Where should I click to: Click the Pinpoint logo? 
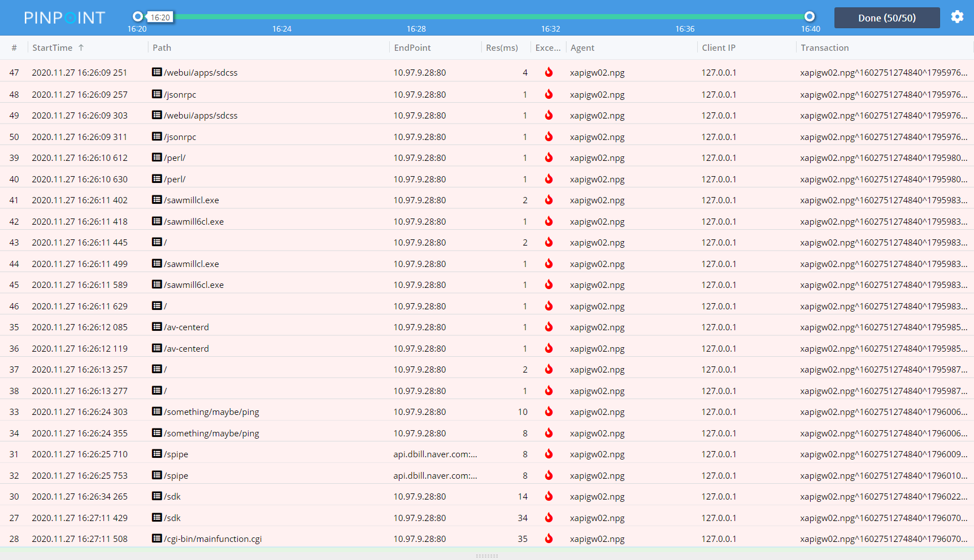(x=64, y=18)
